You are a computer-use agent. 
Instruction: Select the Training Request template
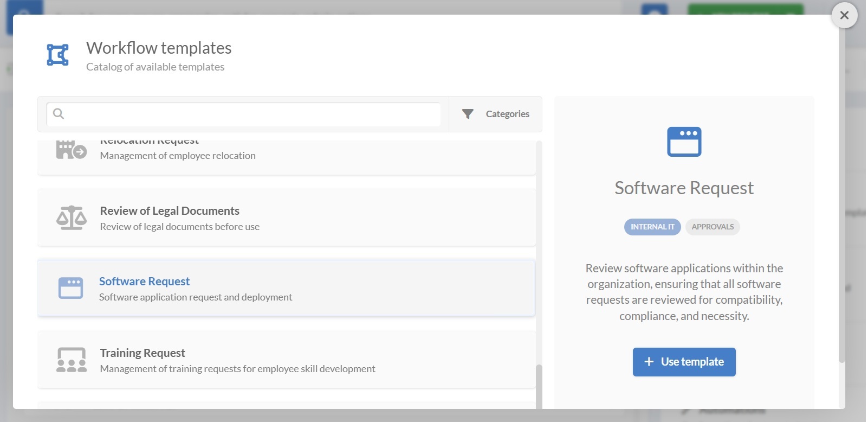coord(287,360)
